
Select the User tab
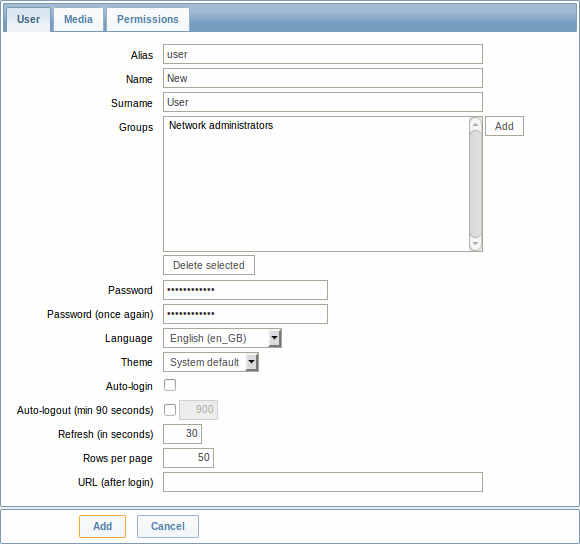(28, 19)
